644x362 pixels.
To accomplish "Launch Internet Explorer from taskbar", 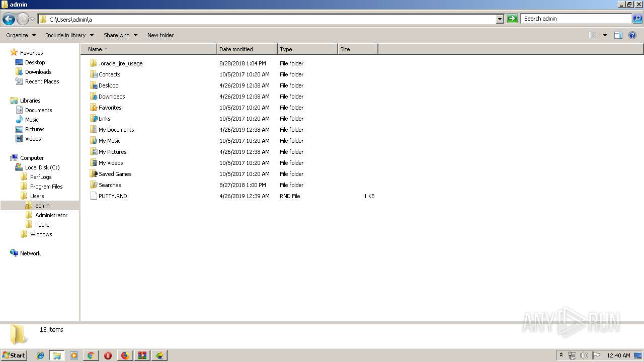I will coord(40,355).
